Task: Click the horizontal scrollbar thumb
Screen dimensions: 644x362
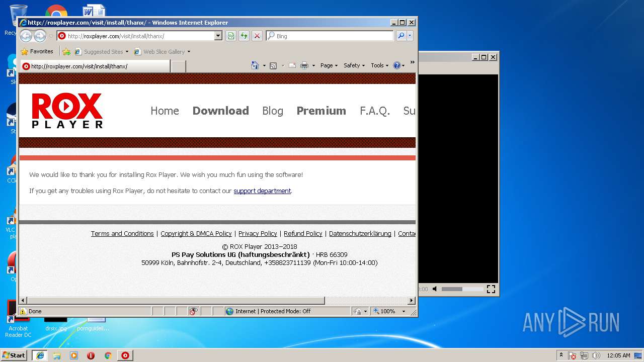Action: [176, 300]
